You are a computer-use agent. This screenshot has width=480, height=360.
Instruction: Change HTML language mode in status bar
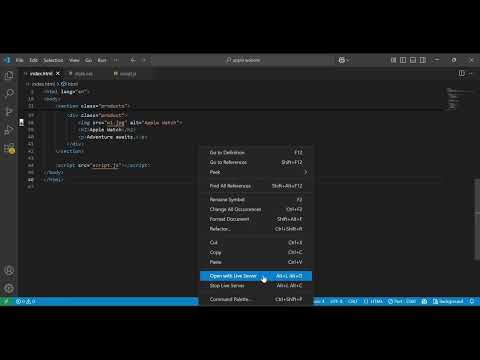pos(373,301)
